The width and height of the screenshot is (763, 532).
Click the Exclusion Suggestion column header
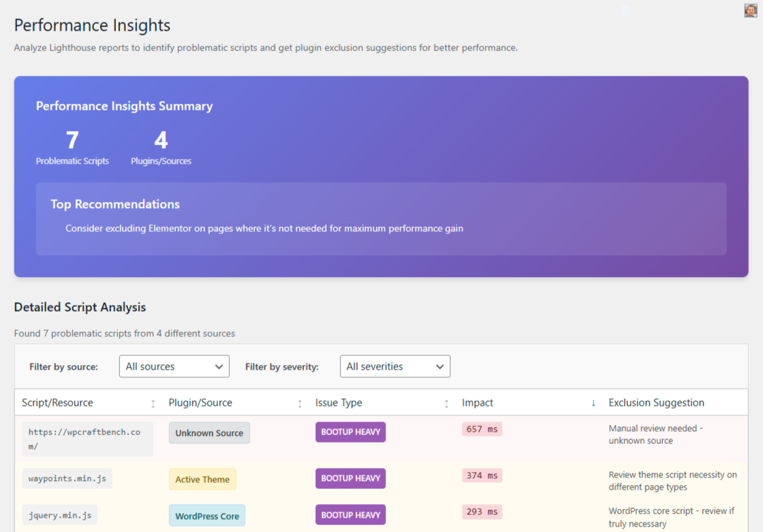[x=656, y=402]
